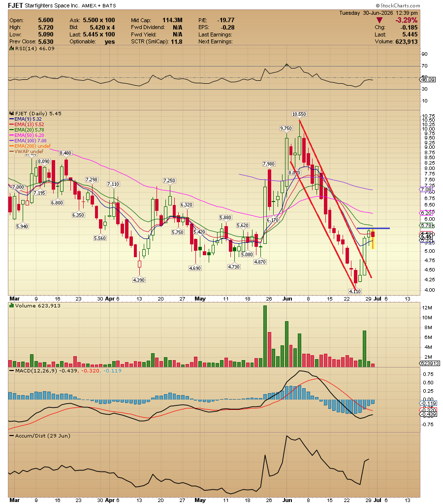Image resolution: width=443 pixels, height=504 pixels.
Task: Click the Mkt Cap value 114.3M
Action: click(x=172, y=20)
